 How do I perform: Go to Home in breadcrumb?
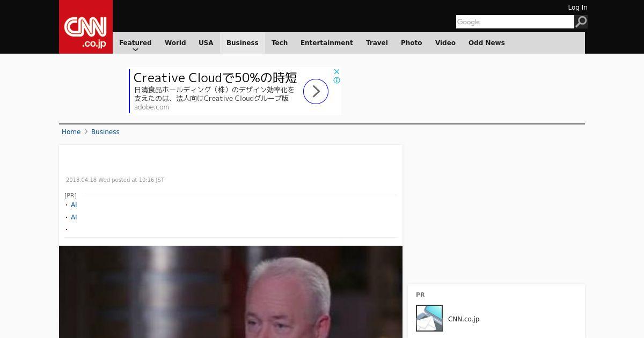click(x=71, y=132)
